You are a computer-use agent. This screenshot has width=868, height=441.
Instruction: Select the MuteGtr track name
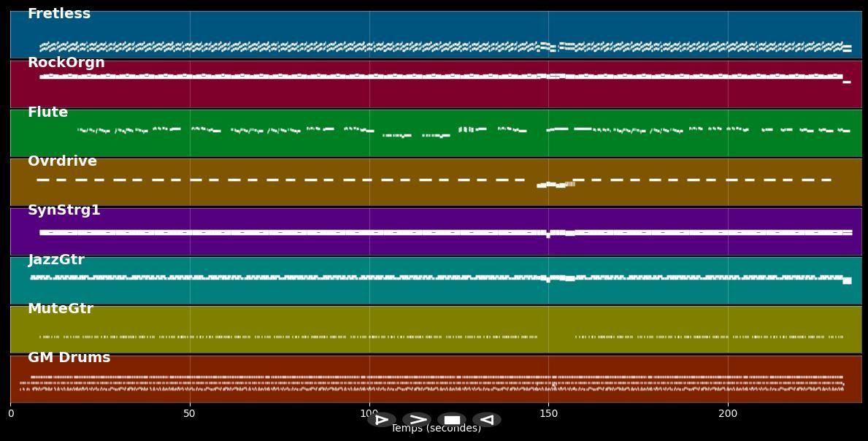[61, 308]
